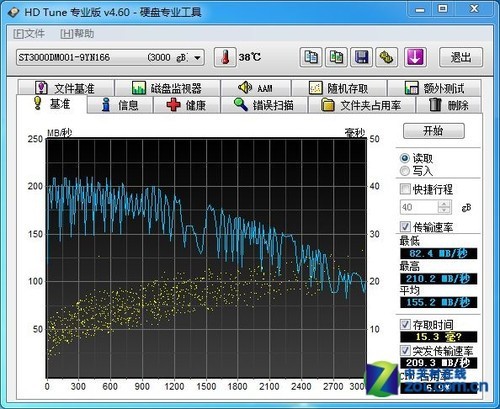Open the 健康 tab with red cross
Viewport: 500px width, 409px height.
tap(186, 105)
